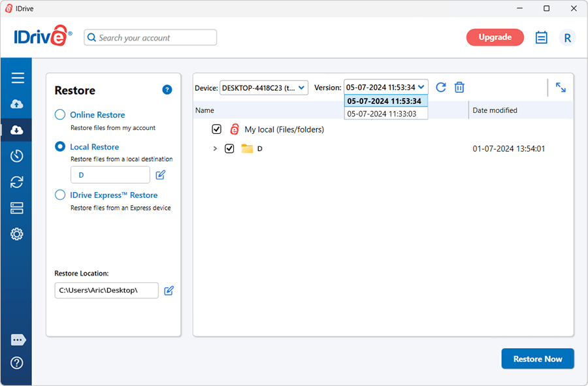The width and height of the screenshot is (588, 386).
Task: Choose version 05-07-2024 11:53:34 in the list
Action: pos(386,101)
